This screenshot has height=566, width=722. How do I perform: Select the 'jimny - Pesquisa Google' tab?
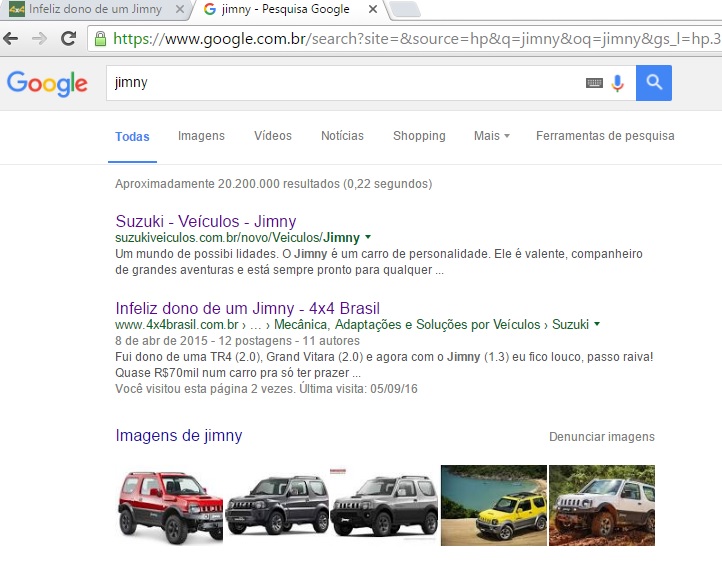[x=285, y=9]
